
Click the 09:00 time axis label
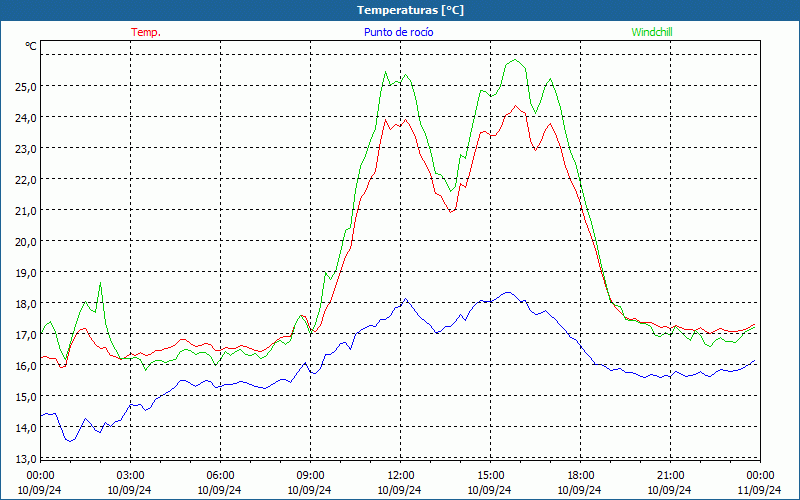pos(310,476)
